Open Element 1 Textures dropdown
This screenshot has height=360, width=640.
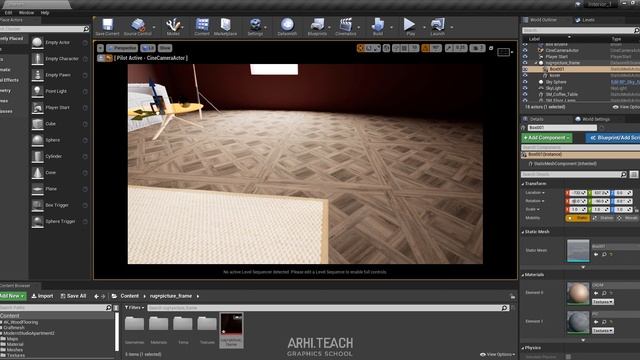coord(603,331)
